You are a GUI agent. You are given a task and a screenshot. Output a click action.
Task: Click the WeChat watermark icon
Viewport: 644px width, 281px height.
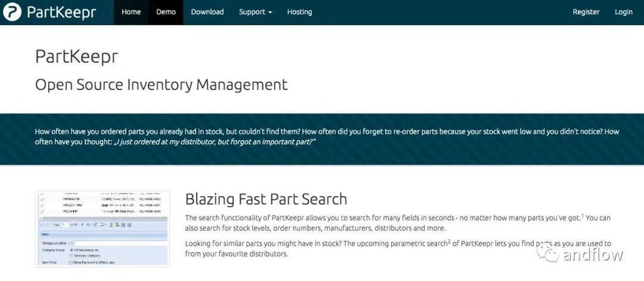tap(548, 253)
